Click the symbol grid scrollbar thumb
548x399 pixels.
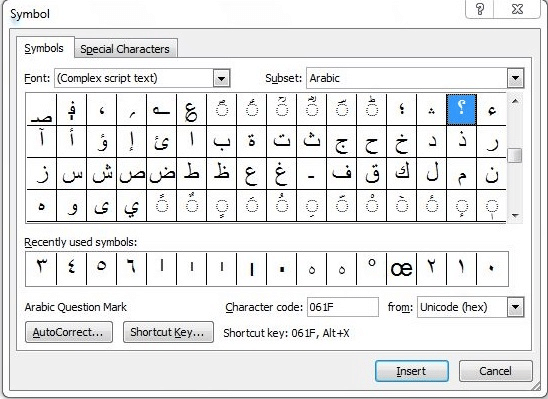pos(515,155)
